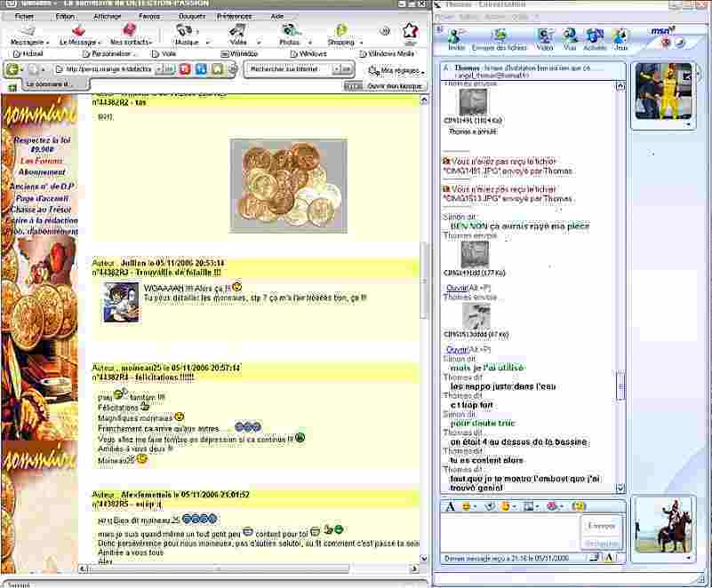
Task: Click the chat history scrollbar thumb
Action: (x=620, y=385)
